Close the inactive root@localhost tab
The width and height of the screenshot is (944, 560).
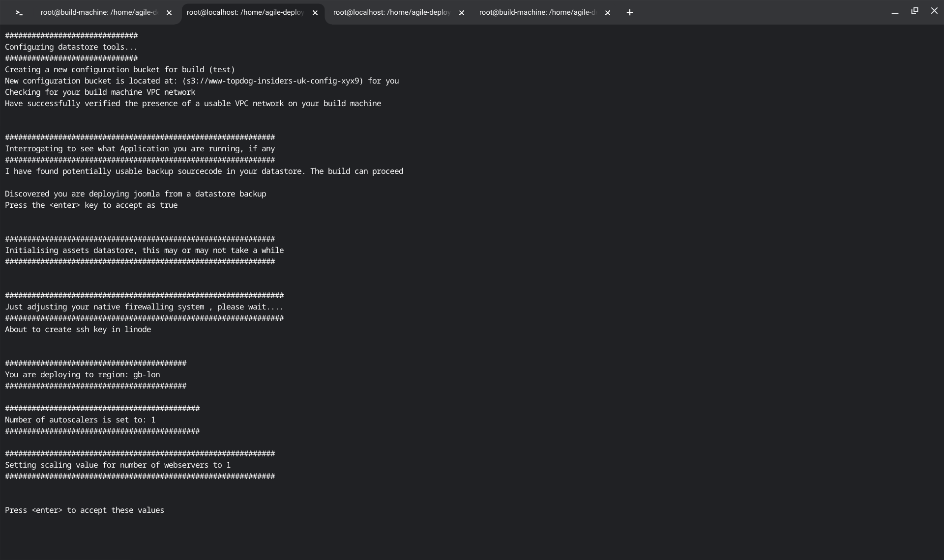[461, 13]
